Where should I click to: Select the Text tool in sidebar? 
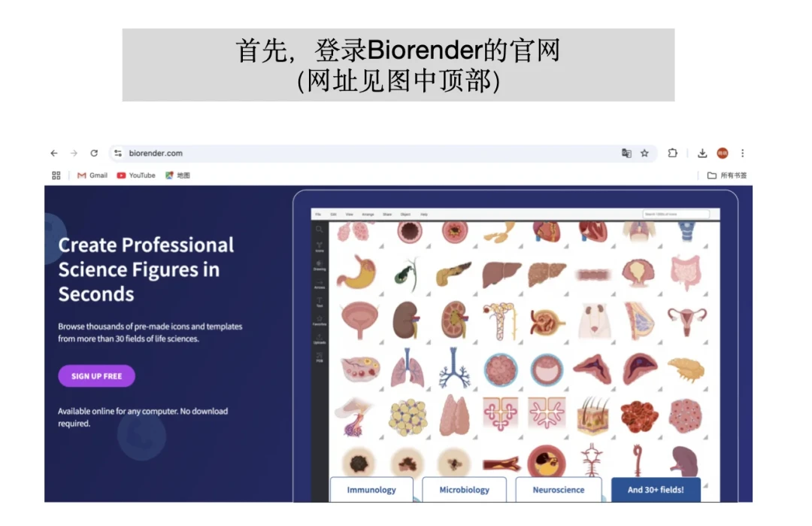[x=319, y=303]
